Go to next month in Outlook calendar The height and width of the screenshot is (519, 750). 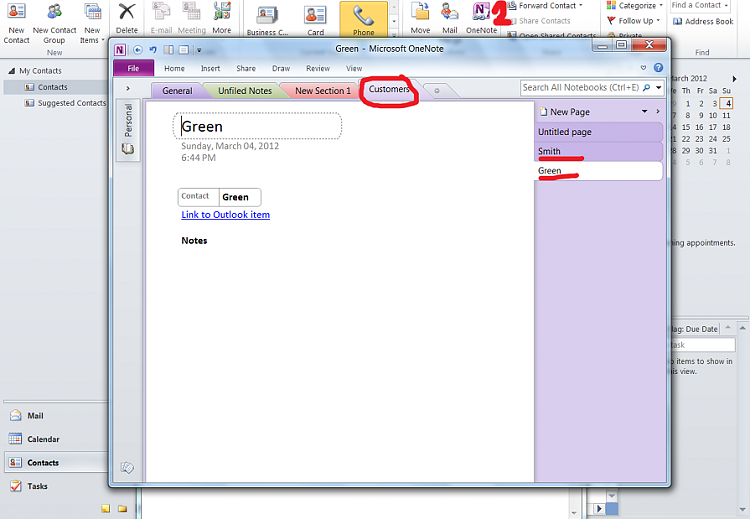click(734, 78)
